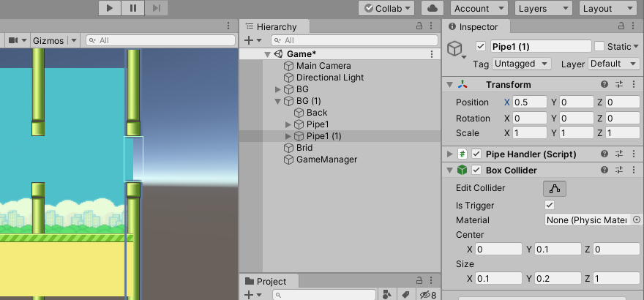644x300 pixels.
Task: Expand the BG object
Action: point(277,89)
